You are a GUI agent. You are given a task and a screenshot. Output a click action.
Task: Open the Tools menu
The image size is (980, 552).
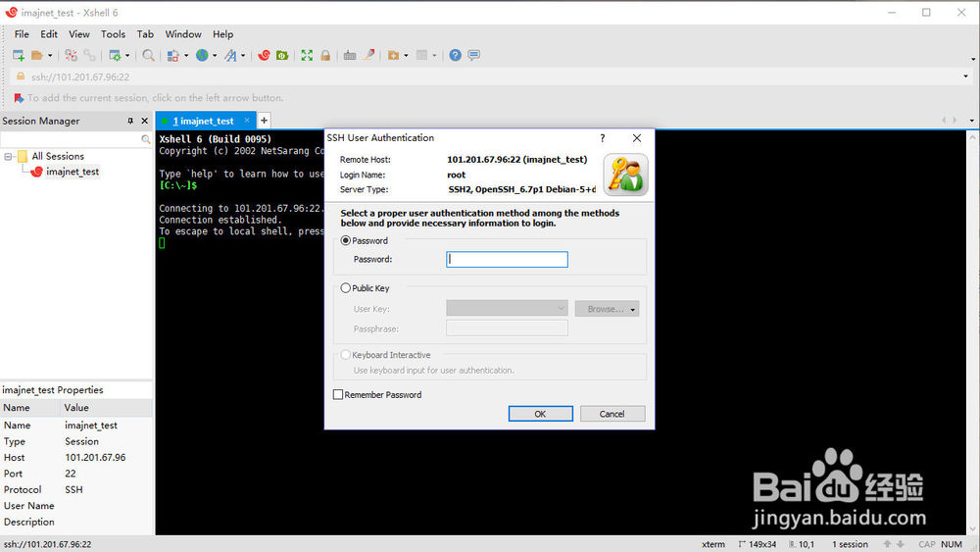click(x=113, y=34)
